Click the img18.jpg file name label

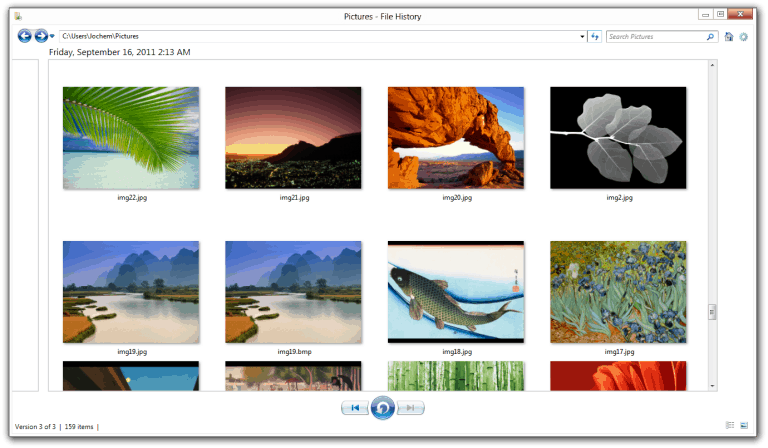coord(457,352)
